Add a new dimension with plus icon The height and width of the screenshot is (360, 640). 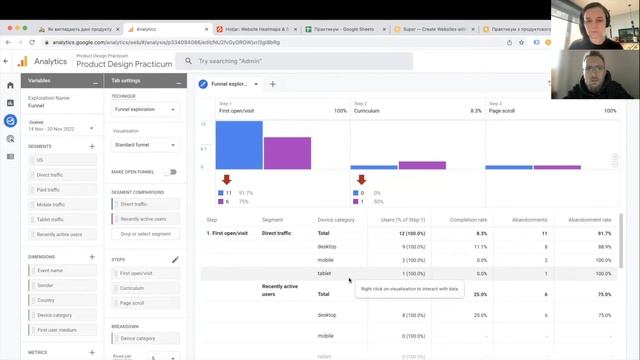(x=92, y=257)
